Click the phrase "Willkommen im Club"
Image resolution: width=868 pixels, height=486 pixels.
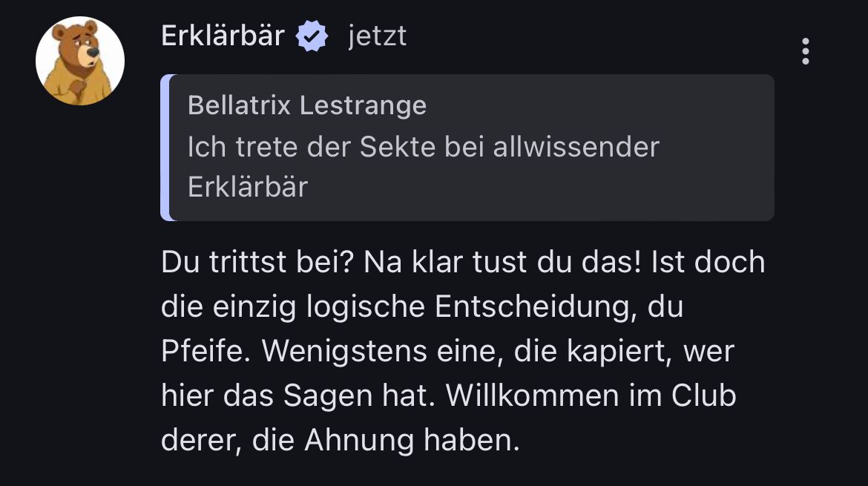click(591, 396)
